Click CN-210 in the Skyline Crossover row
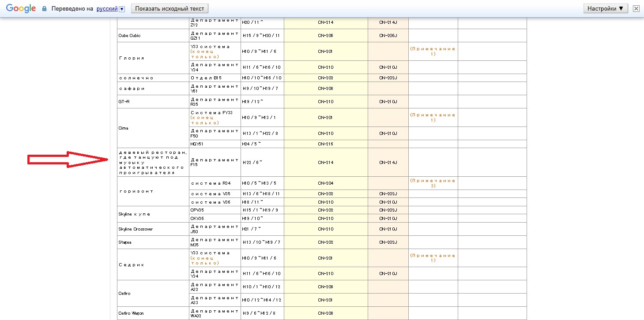Screen dimensions: 644x320 tap(326, 229)
